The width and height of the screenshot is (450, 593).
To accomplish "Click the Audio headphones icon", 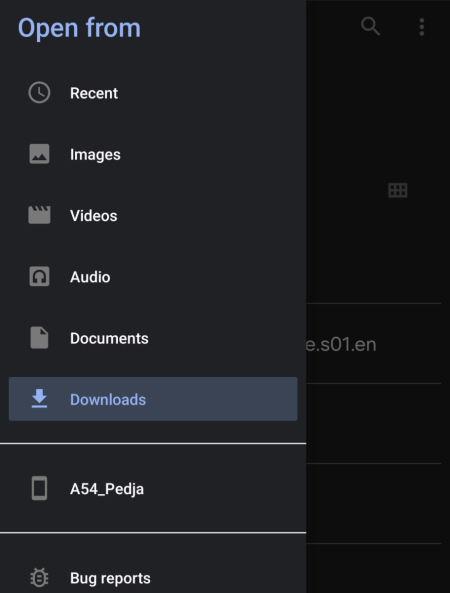I will (x=39, y=276).
